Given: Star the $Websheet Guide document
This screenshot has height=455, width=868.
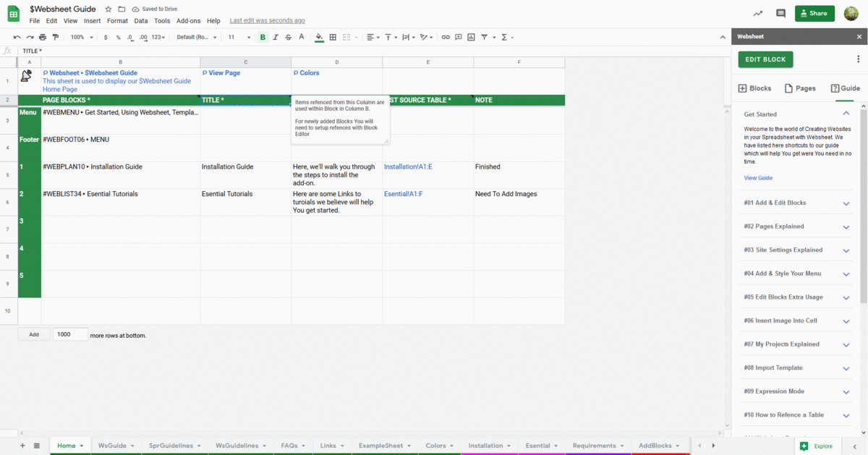Looking at the screenshot, I should [109, 9].
